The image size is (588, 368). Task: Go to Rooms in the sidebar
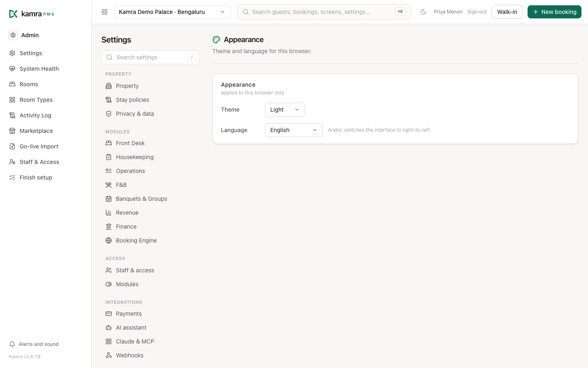point(29,84)
